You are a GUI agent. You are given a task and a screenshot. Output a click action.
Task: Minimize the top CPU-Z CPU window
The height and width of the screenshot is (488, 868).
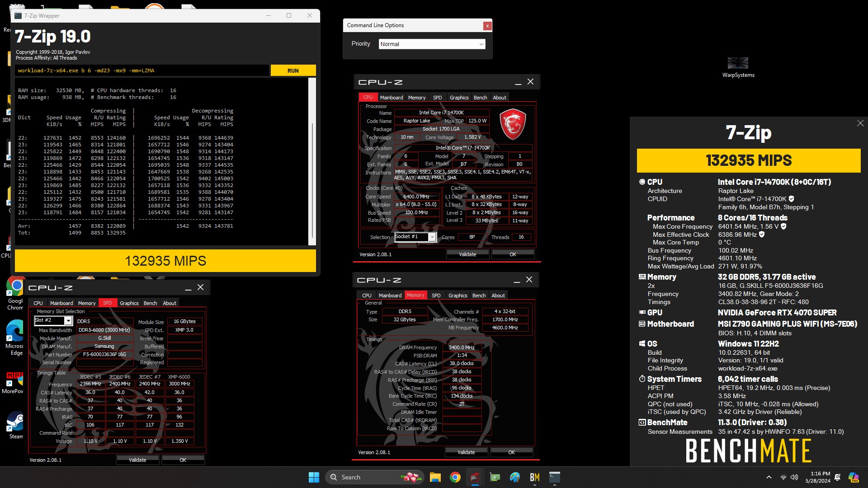coord(518,82)
